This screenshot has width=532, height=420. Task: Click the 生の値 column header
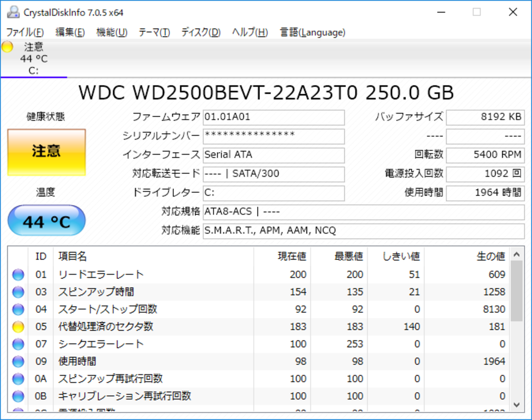[467, 256]
